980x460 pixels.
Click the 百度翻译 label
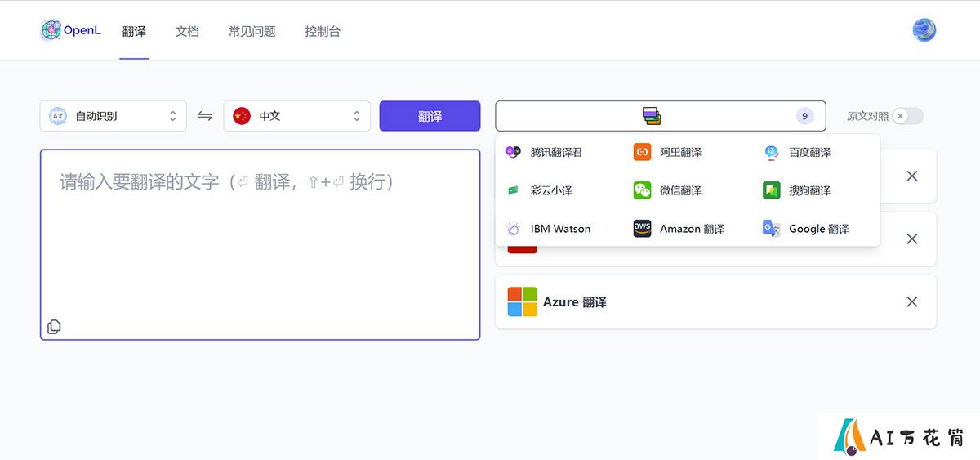point(809,152)
